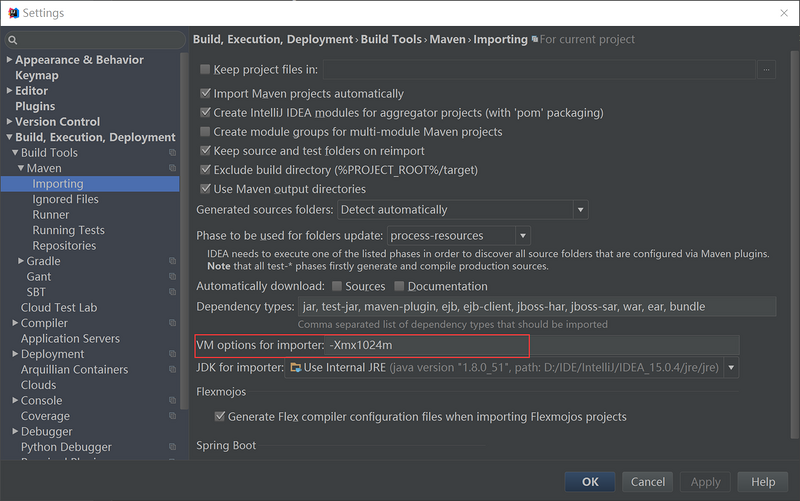Click the copy icon next to Build Tools

172,153
